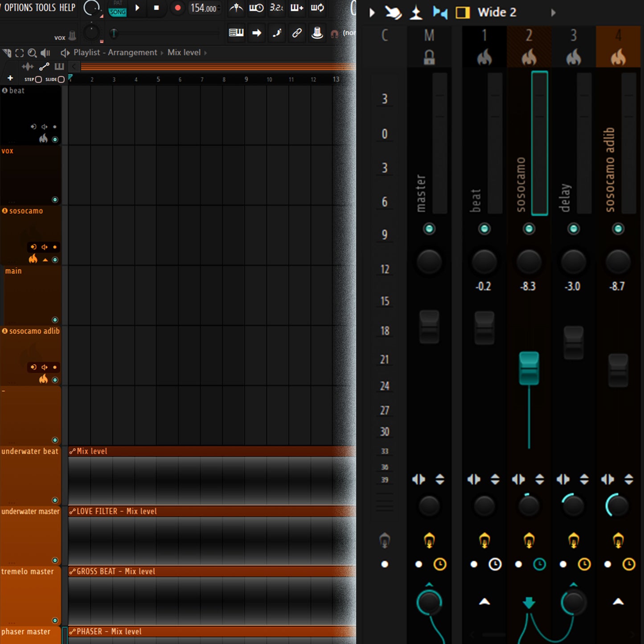Adjust the sosocamo adlib volume fader
Screen dimensions: 644x644
click(x=618, y=370)
